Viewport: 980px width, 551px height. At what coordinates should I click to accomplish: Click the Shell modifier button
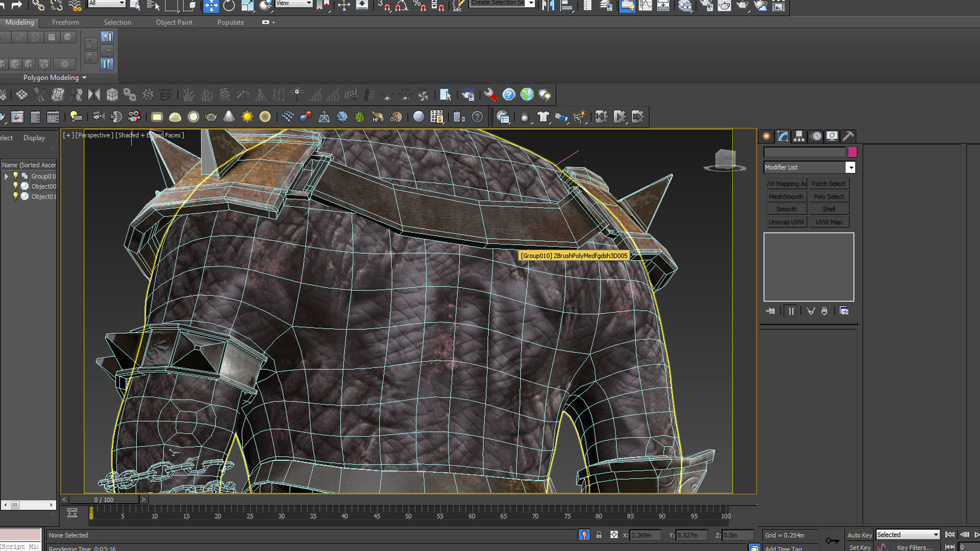829,209
